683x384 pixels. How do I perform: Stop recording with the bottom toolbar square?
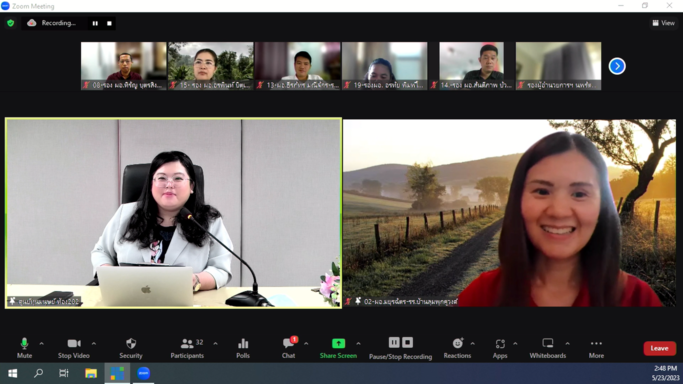click(x=407, y=343)
